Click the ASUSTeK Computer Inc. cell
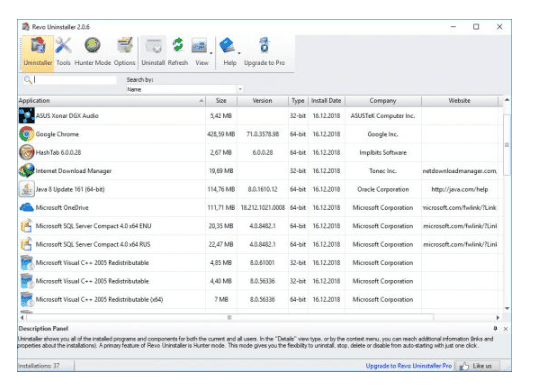This screenshot has width=542, height=387. (x=383, y=116)
